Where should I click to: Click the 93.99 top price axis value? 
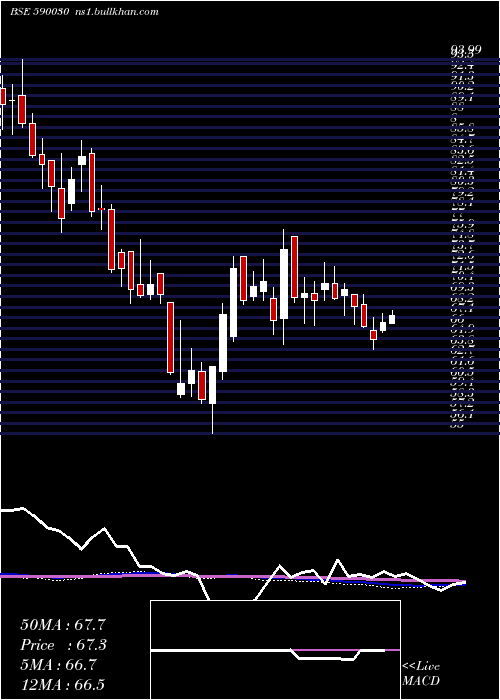466,50
